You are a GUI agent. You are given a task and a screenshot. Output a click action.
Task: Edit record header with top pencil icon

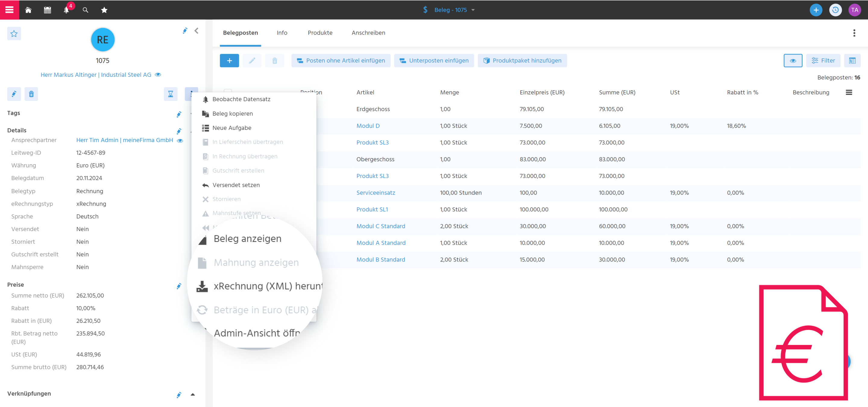point(185,31)
